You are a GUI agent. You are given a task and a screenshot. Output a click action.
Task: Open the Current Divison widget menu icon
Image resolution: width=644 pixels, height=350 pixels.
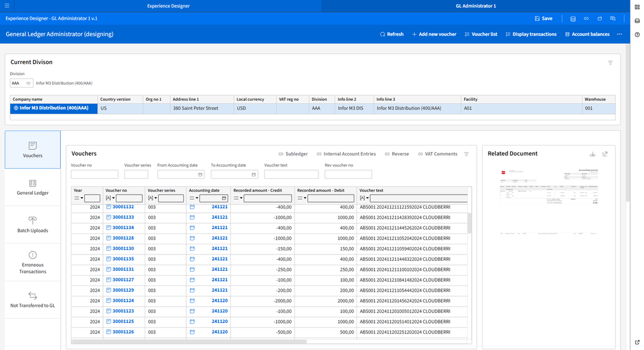pos(610,63)
